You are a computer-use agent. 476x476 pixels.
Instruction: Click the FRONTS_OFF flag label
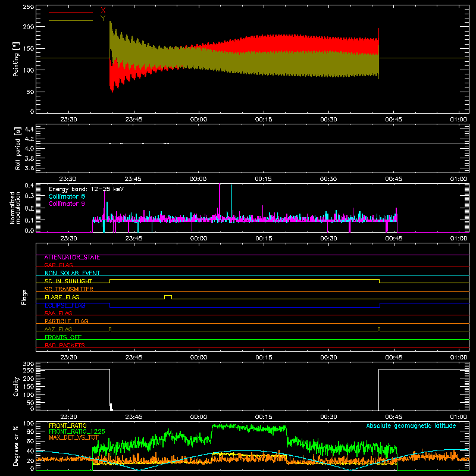point(63,337)
